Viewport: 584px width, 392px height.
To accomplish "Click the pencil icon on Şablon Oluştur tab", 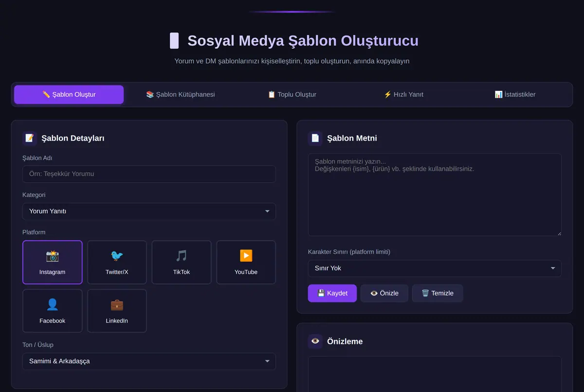I will pyautogui.click(x=46, y=94).
